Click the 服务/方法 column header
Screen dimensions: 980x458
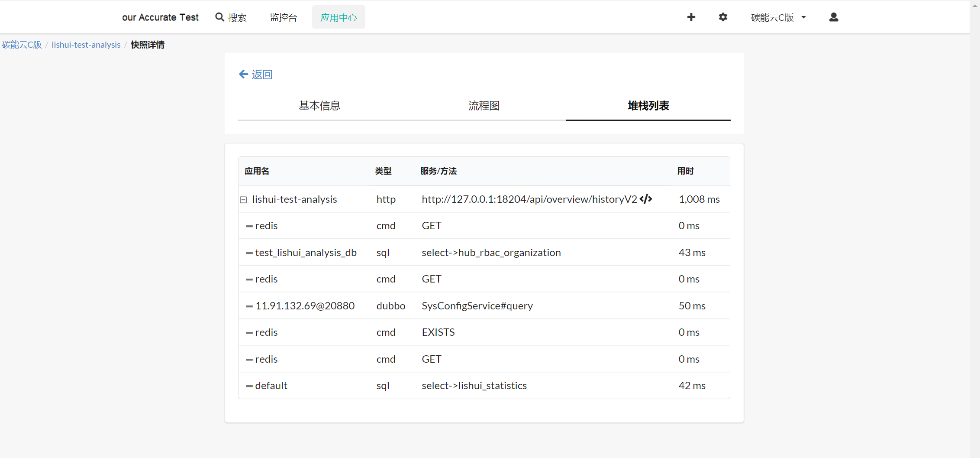click(x=438, y=171)
